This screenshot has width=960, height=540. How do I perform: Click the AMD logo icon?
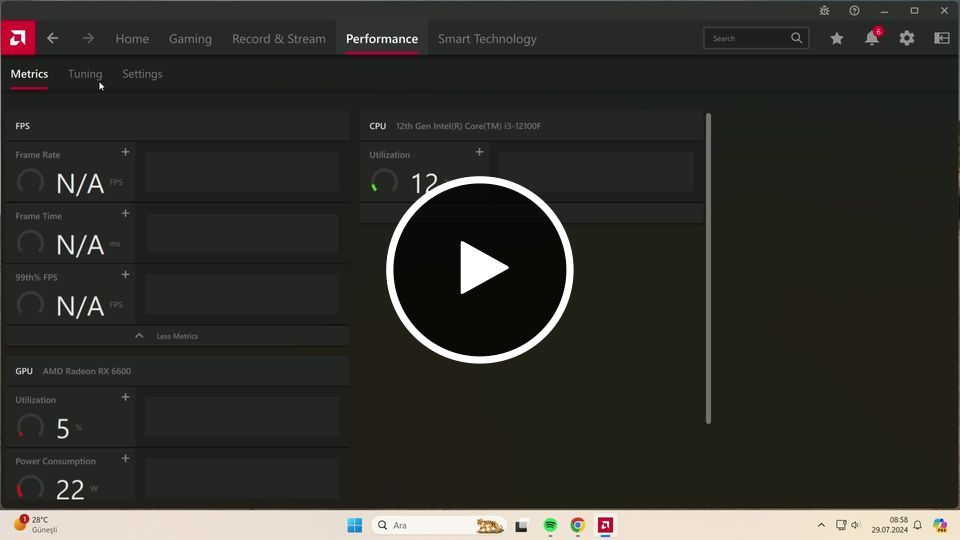coord(17,38)
